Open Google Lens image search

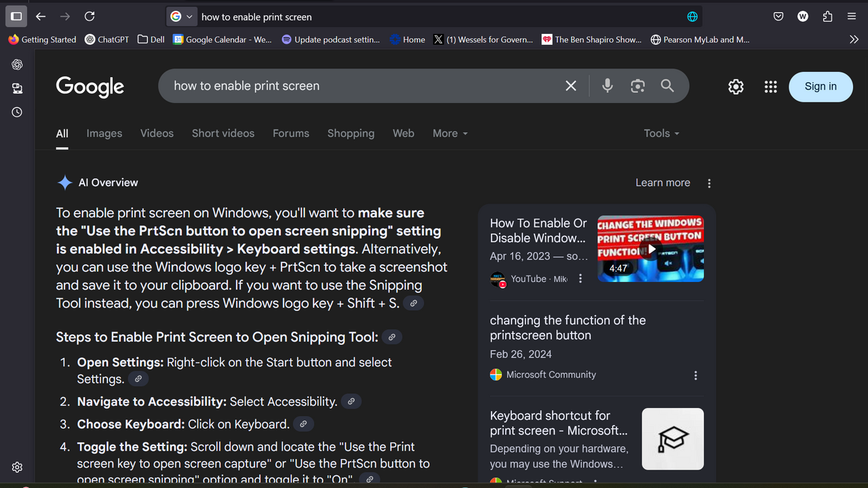point(637,86)
